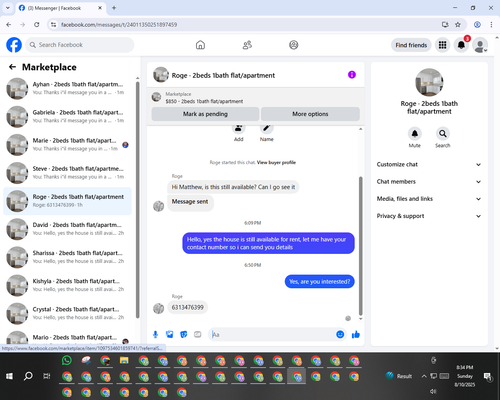Open the $850 Marketplace listing banner
Viewport: 500px width, 400px height.
click(x=256, y=98)
